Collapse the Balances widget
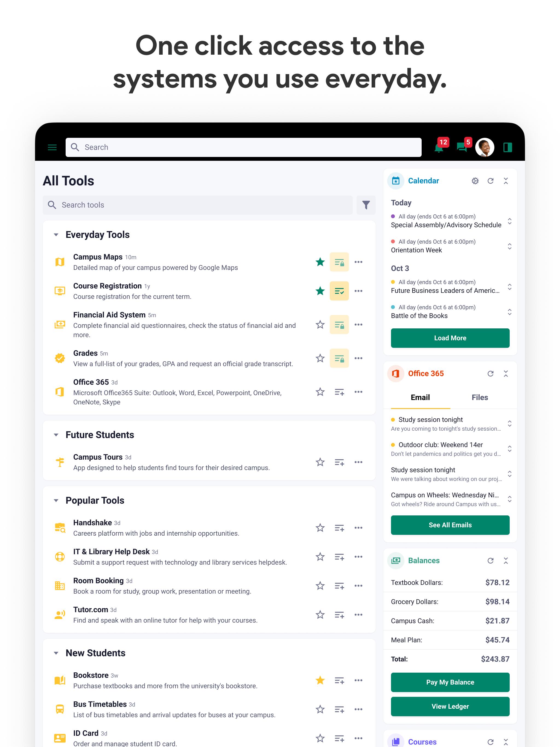This screenshot has width=560, height=747. tap(506, 561)
